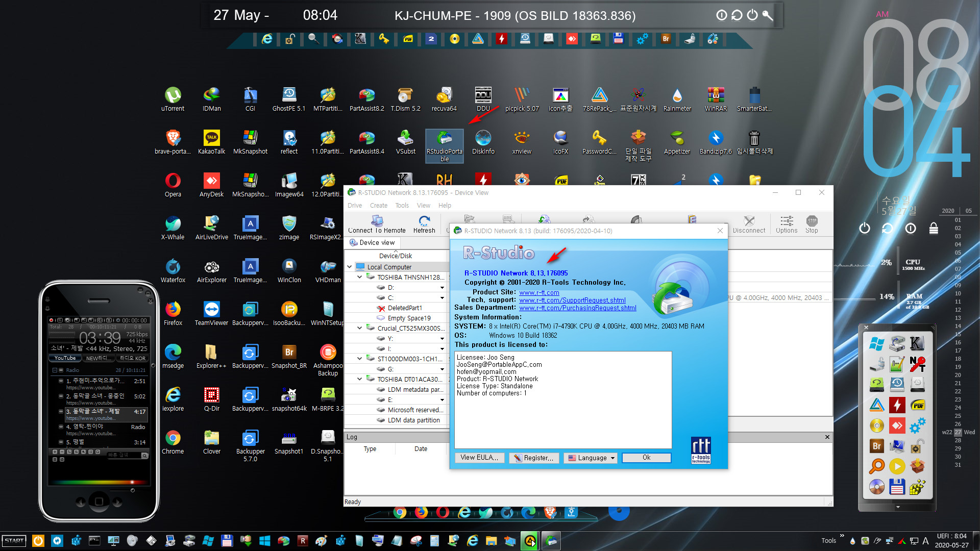980x551 pixels.
Task: Open the TeamViewer desktop icon
Action: point(211,314)
